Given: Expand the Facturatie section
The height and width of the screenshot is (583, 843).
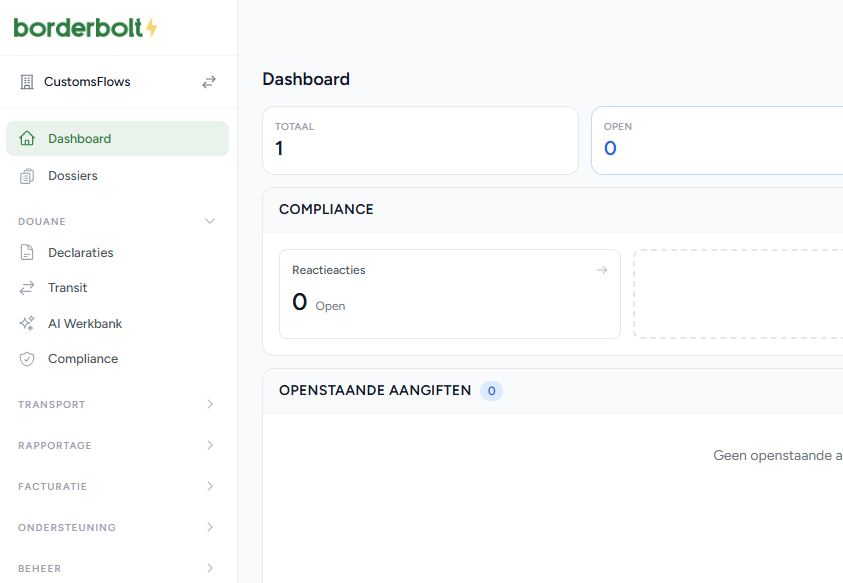Looking at the screenshot, I should coord(210,486).
